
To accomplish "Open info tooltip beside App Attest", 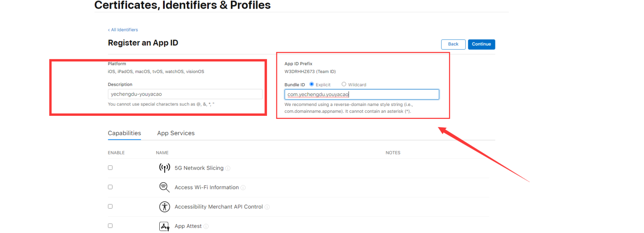I will 206,227.
